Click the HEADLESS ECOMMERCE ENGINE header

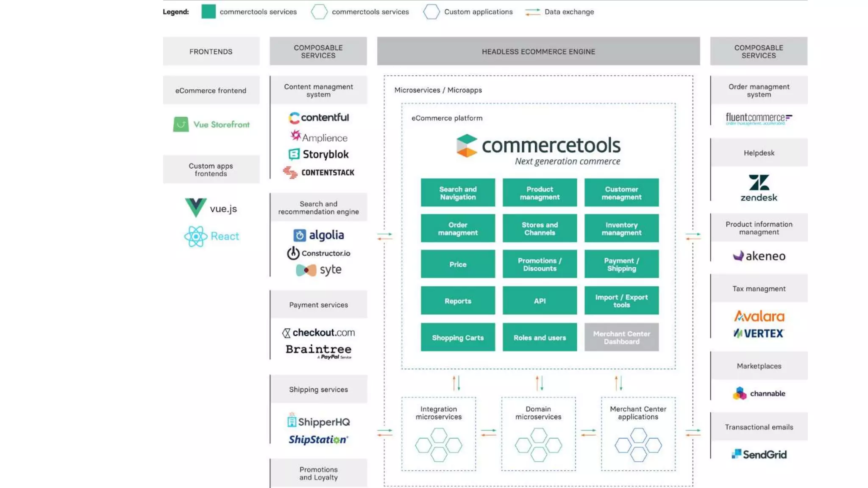click(538, 51)
